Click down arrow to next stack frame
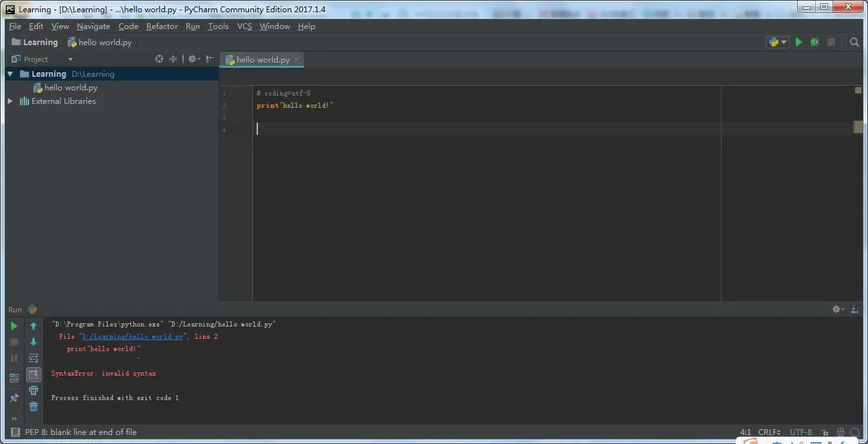The image size is (868, 444). click(x=34, y=342)
